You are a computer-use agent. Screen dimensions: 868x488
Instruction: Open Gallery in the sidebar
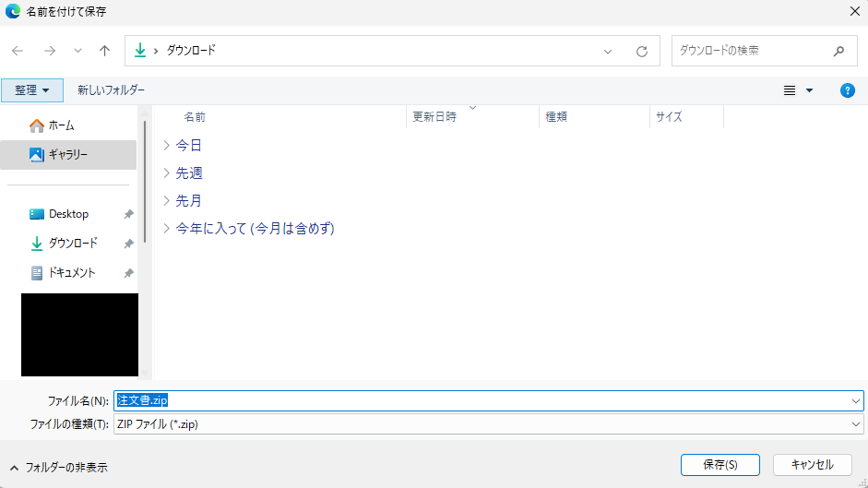click(x=68, y=155)
